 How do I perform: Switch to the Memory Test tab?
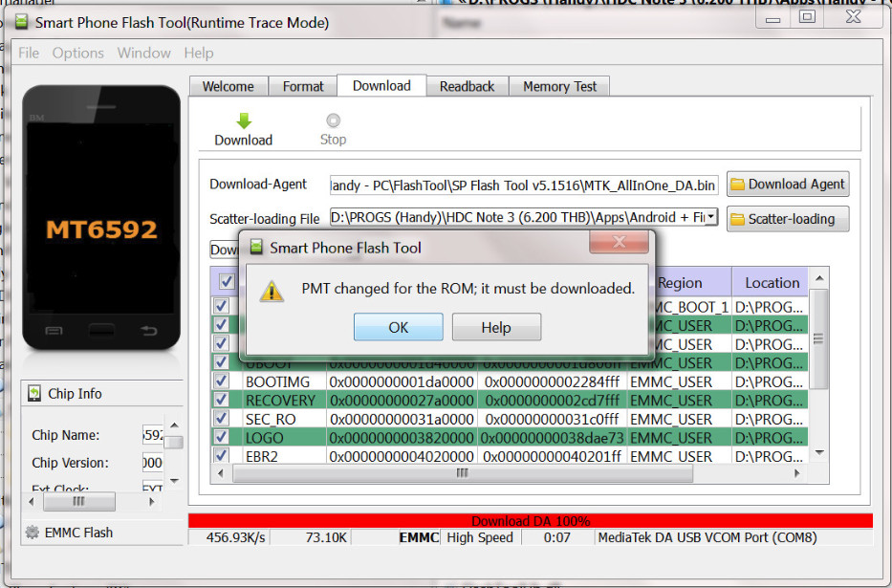click(x=559, y=86)
